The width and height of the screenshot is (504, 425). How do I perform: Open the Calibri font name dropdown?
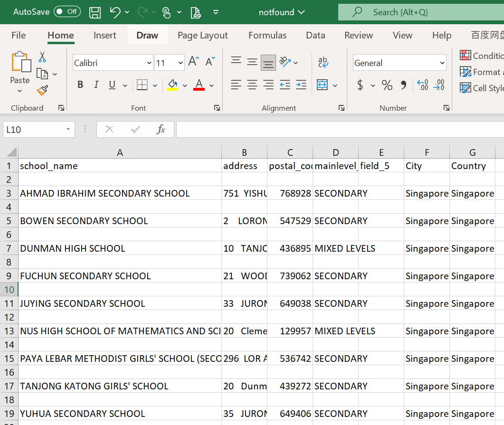(149, 63)
